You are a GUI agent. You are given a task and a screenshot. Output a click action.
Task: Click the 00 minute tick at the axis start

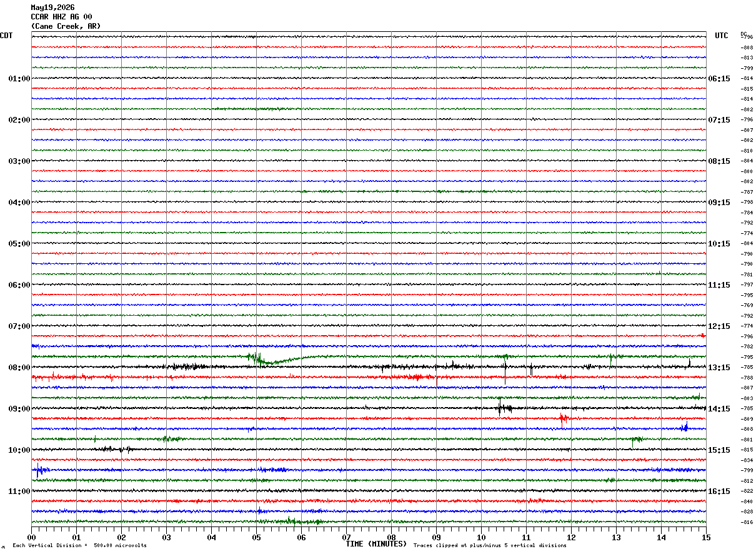pyautogui.click(x=32, y=537)
